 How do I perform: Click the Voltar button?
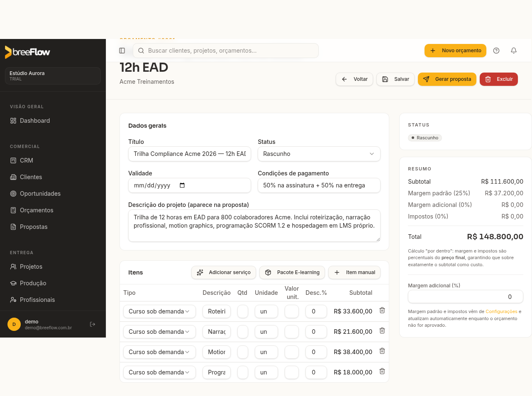pos(354,79)
